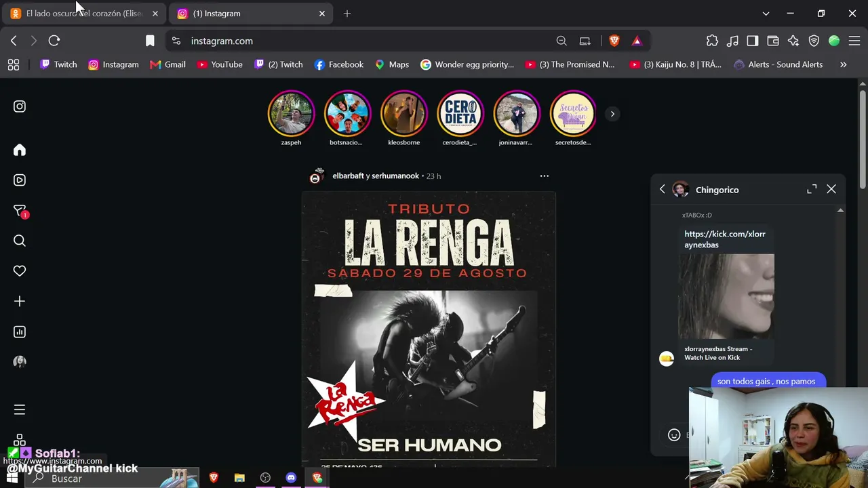
Task: Close the Chingorico chat panel
Action: (x=831, y=190)
